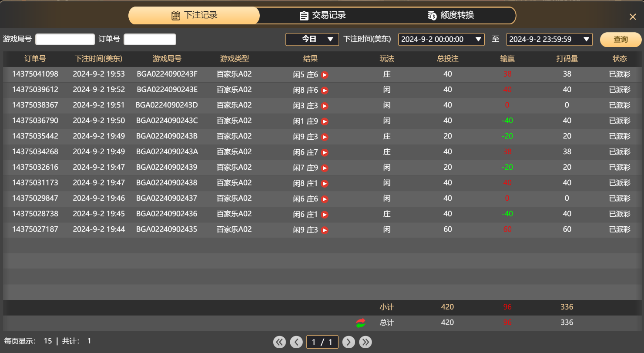Go to next page with arrow button
644x353 pixels.
349,342
